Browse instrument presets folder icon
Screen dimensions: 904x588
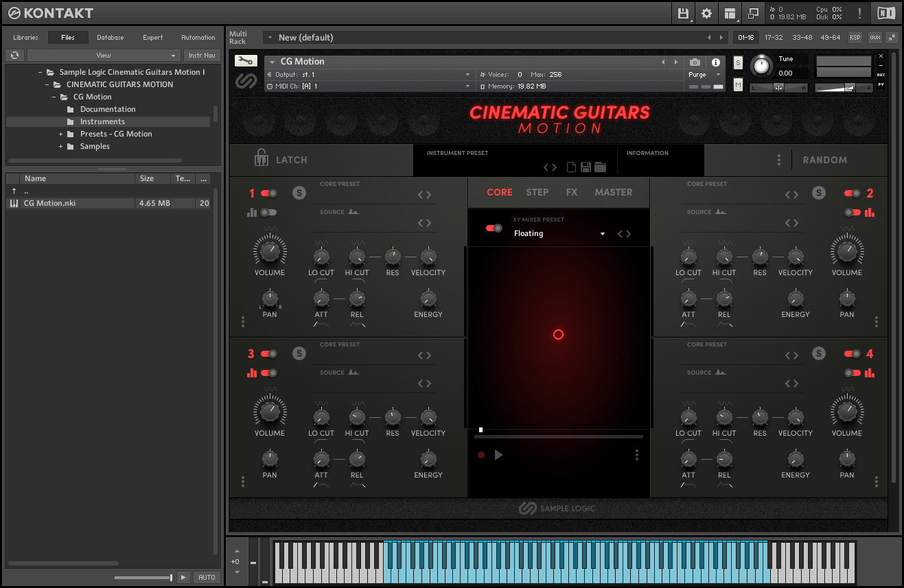(x=601, y=167)
